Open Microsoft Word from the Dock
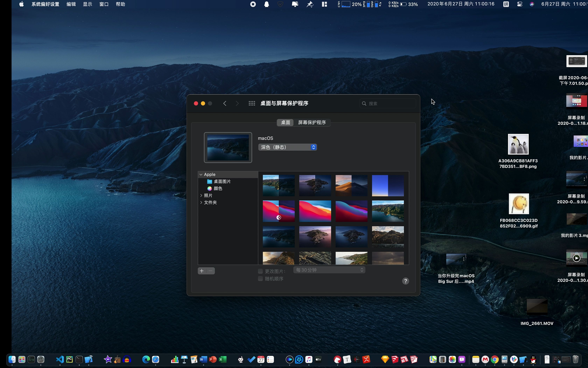The height and width of the screenshot is (368, 588). (203, 359)
